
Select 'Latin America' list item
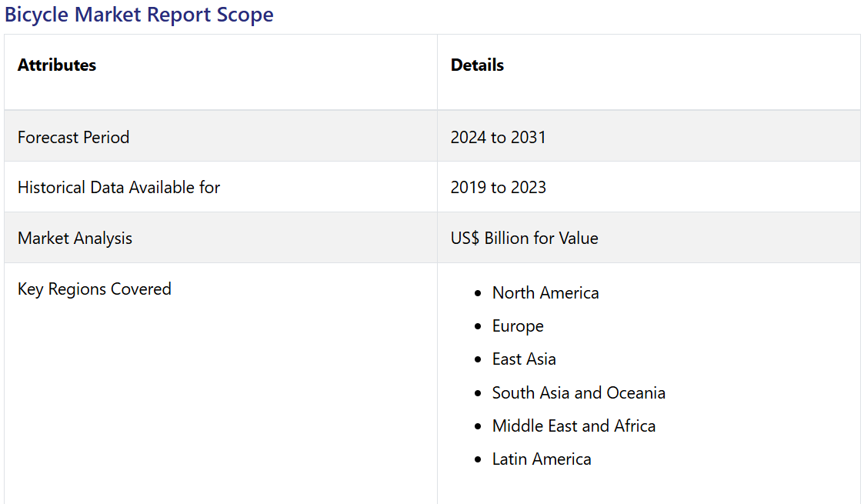click(x=542, y=459)
